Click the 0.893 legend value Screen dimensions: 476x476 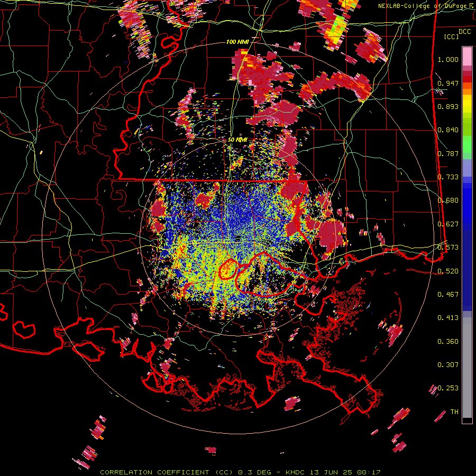(448, 106)
